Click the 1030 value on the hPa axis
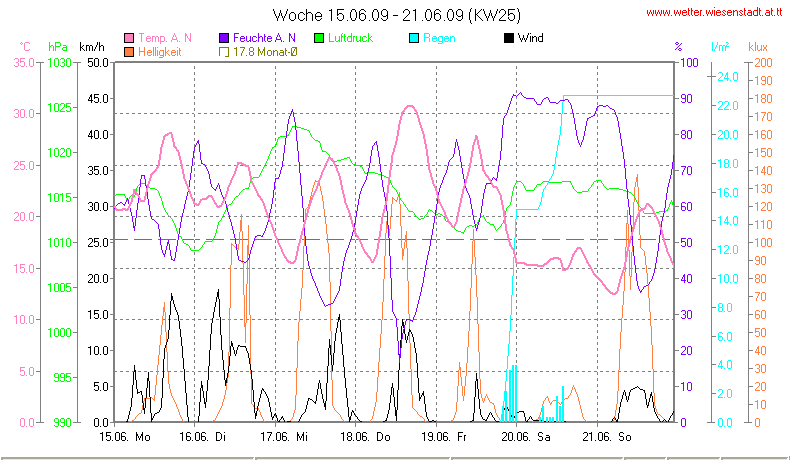Screen dimensions: 790x460 pyautogui.click(x=59, y=63)
